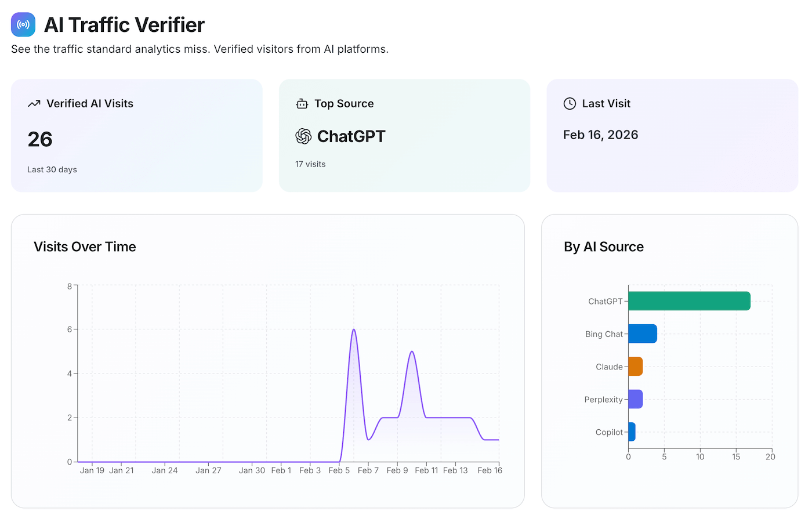This screenshot has height=522, width=812.
Task: Click the clock icon next to Last Visit
Action: tap(569, 103)
